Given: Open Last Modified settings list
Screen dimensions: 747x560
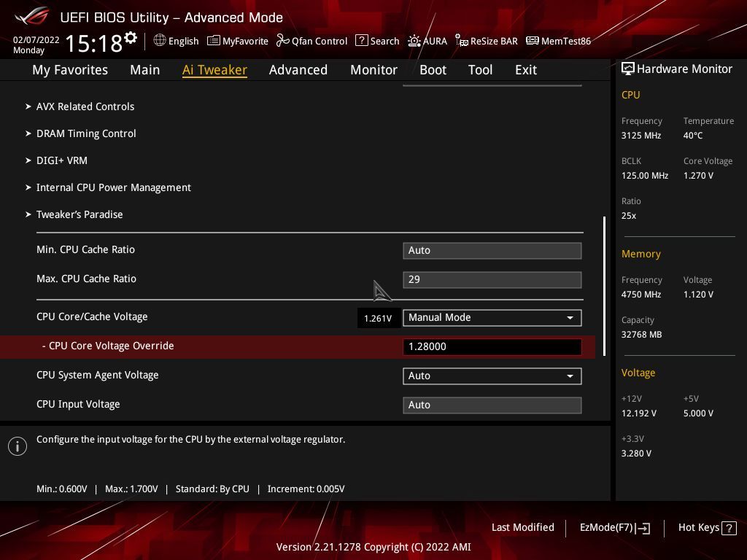Looking at the screenshot, I should pos(522,527).
